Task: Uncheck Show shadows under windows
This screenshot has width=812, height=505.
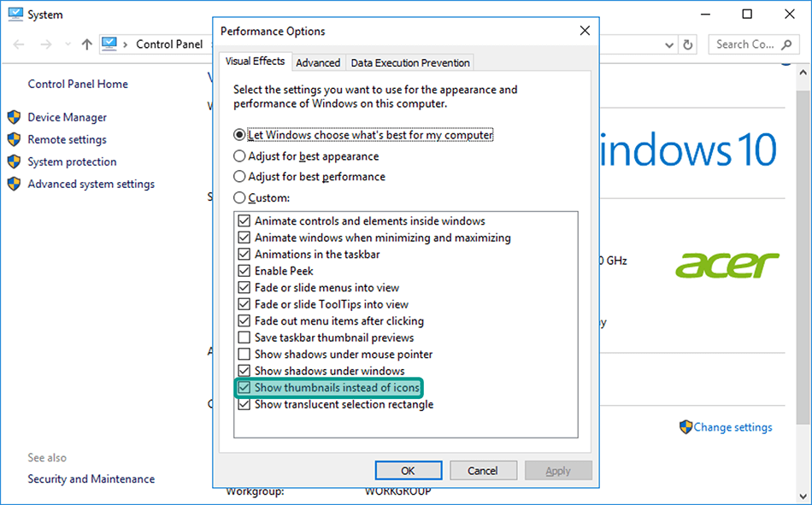Action: (x=244, y=370)
